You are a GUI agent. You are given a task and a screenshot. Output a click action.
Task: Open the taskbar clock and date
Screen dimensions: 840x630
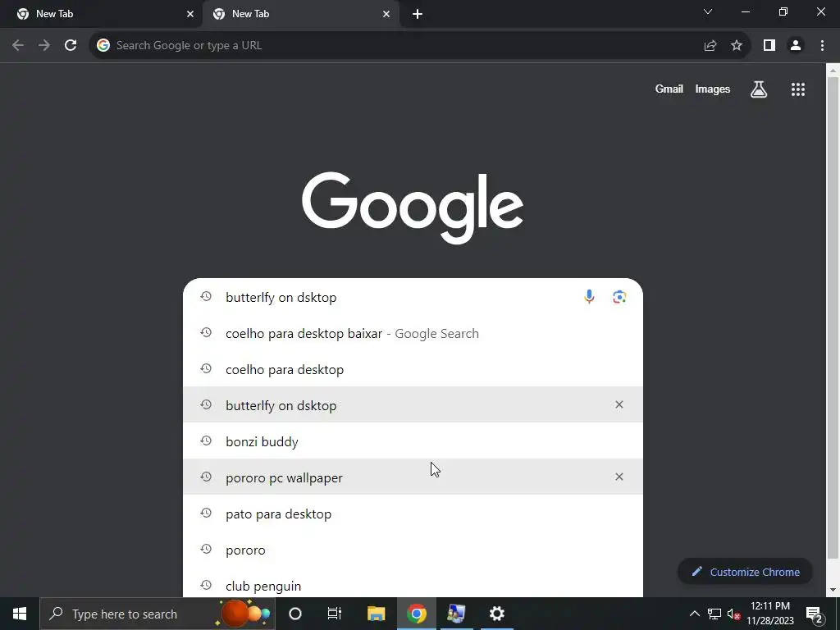(770, 614)
